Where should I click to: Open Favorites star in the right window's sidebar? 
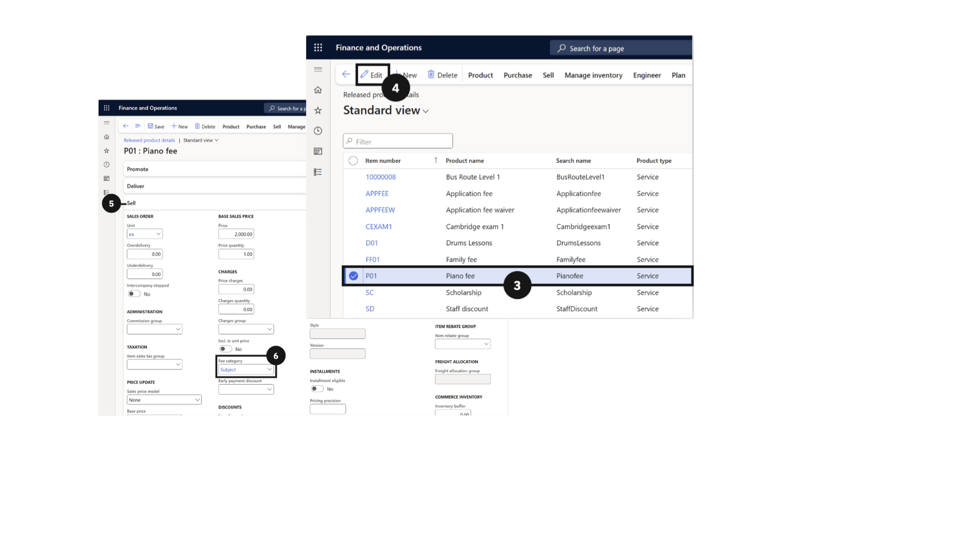(x=318, y=110)
